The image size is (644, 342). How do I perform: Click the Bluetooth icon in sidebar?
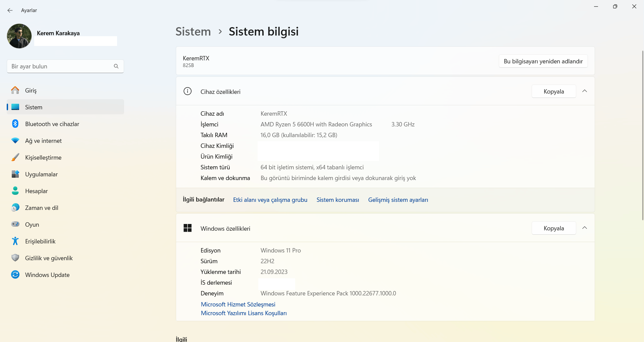tap(15, 124)
